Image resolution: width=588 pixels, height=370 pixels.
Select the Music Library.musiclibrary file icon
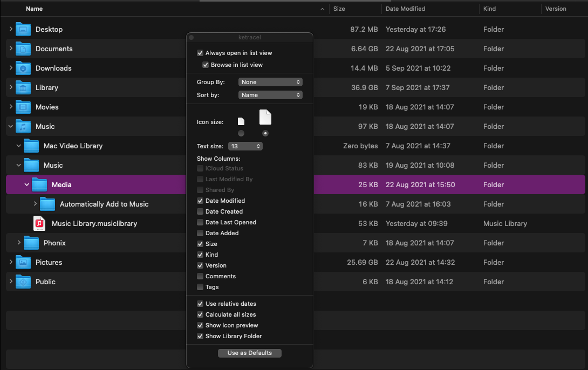(39, 223)
